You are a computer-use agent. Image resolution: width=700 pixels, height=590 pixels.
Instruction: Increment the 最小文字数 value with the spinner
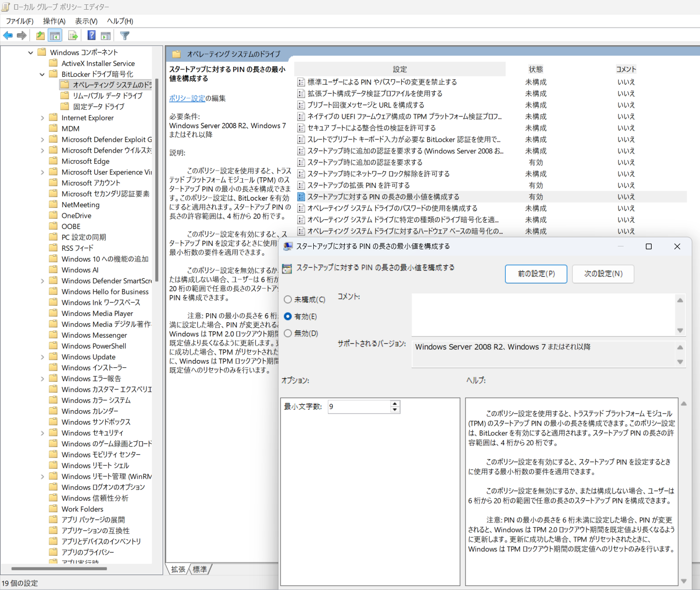tap(395, 404)
